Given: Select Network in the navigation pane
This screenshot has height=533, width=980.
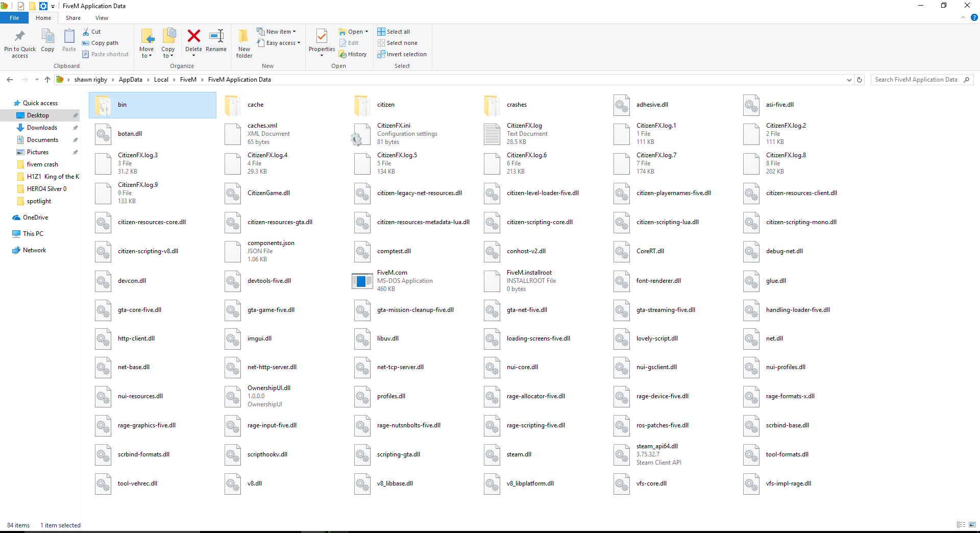Looking at the screenshot, I should pos(34,250).
